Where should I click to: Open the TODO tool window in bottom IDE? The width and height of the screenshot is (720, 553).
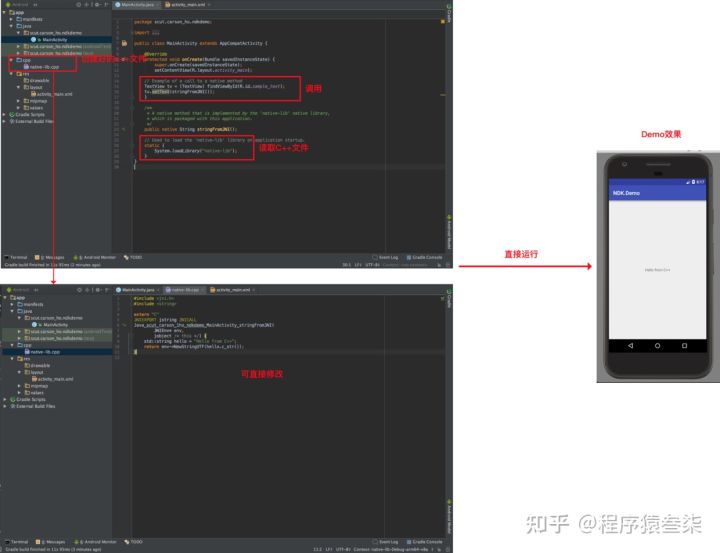[x=134, y=542]
